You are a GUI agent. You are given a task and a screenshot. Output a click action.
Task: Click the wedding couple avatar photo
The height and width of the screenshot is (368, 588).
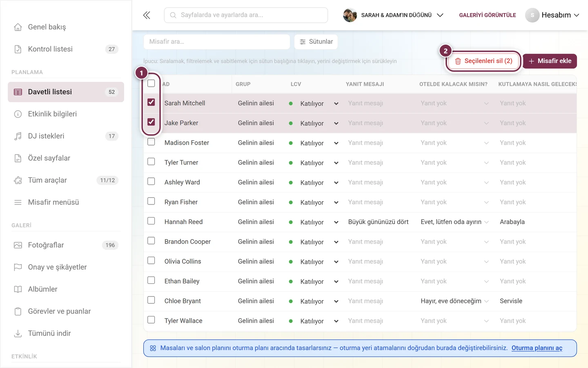tap(350, 15)
